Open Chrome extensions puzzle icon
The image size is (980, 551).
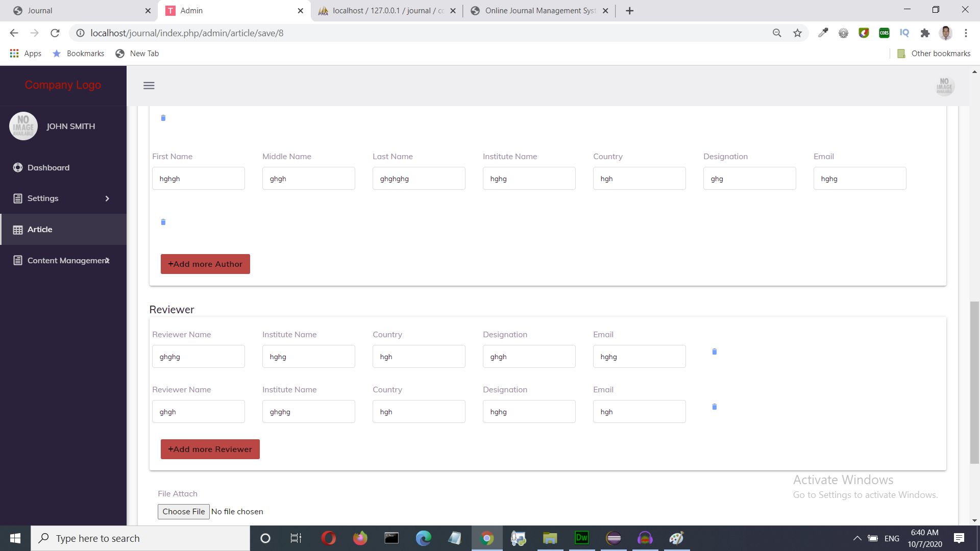click(x=925, y=33)
